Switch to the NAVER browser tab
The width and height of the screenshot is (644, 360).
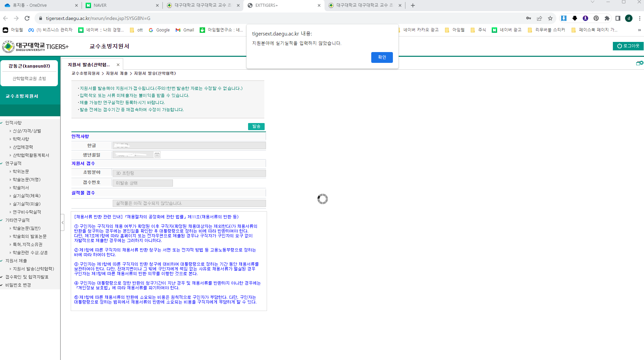coord(100,5)
